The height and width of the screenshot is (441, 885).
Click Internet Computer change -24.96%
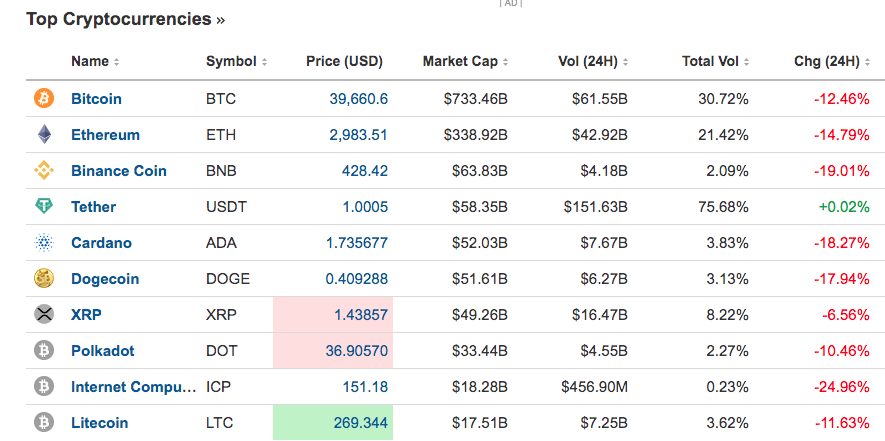point(842,387)
